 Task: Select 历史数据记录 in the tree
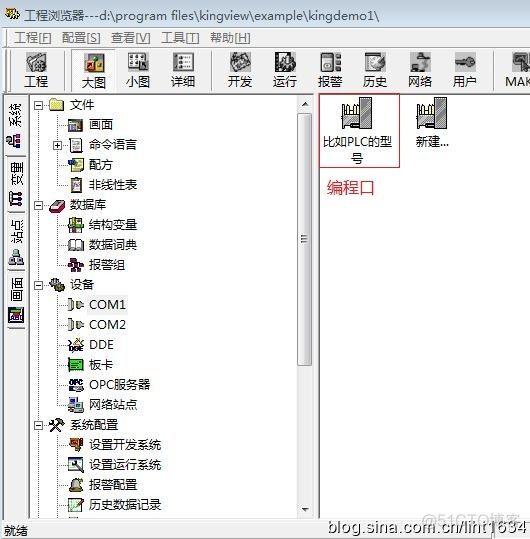(x=125, y=505)
